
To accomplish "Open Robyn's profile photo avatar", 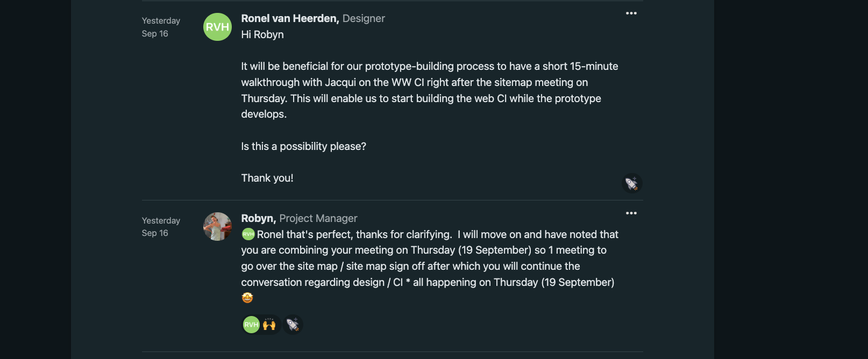I will (x=217, y=226).
